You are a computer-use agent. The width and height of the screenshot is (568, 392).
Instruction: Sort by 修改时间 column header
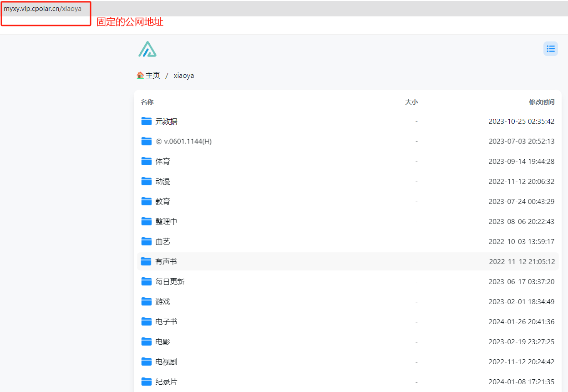(x=542, y=102)
